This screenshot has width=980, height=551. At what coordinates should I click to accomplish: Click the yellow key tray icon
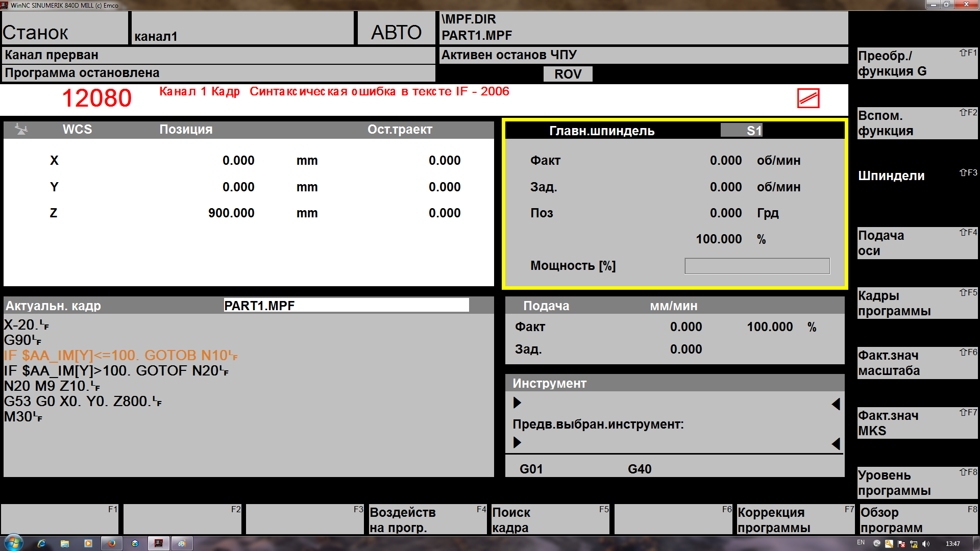[x=889, y=544]
